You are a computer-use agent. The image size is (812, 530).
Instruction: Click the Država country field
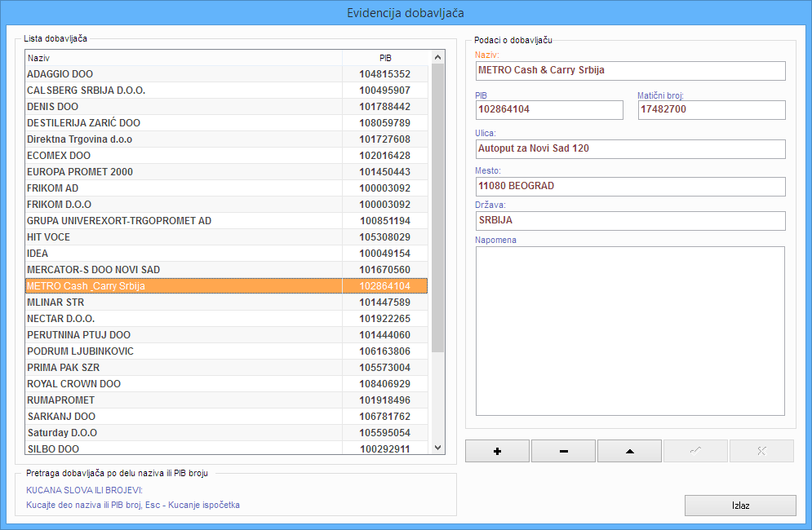coord(629,221)
